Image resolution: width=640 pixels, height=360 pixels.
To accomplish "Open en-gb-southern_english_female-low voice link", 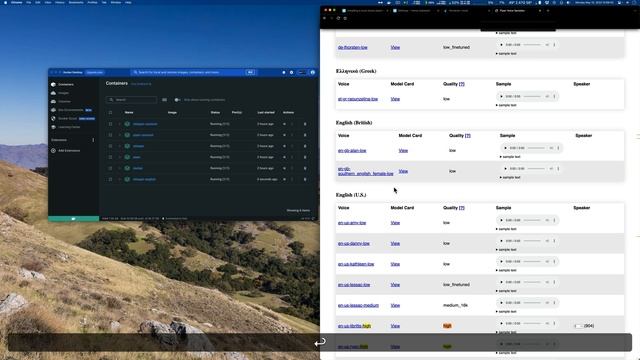I will (366, 171).
